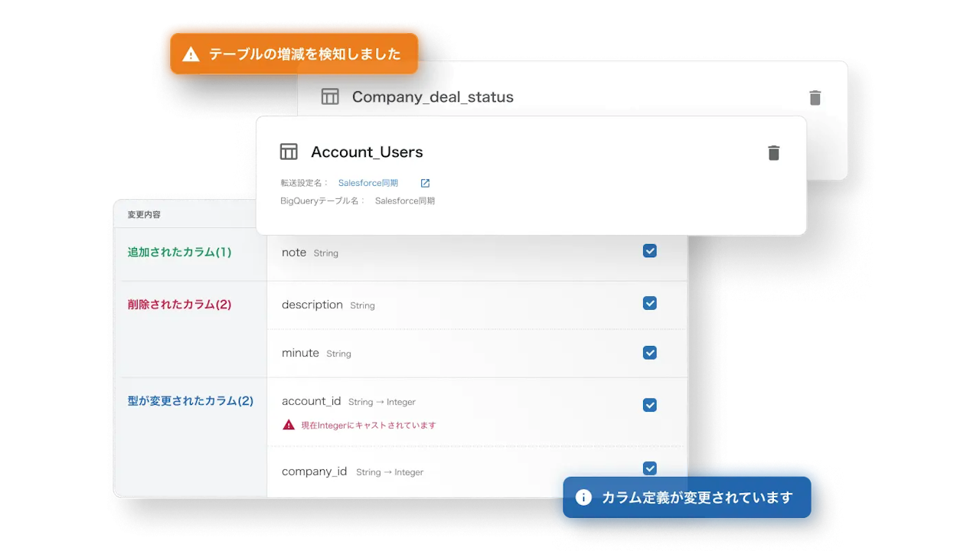Click the table icon beside Account_Users

coord(289,152)
